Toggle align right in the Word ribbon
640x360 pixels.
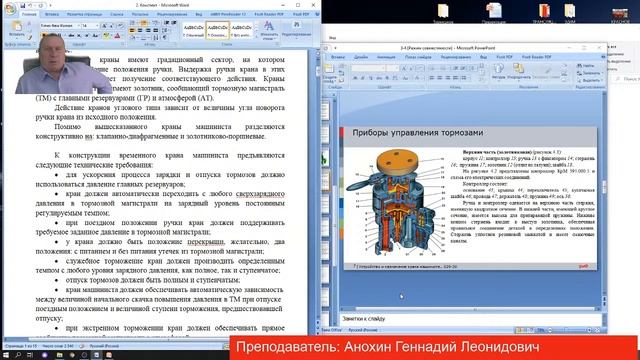pos(148,31)
